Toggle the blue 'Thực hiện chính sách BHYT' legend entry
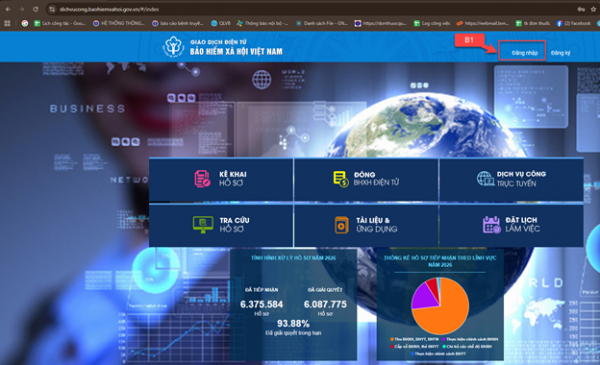The width and height of the screenshot is (600, 365). (439, 354)
